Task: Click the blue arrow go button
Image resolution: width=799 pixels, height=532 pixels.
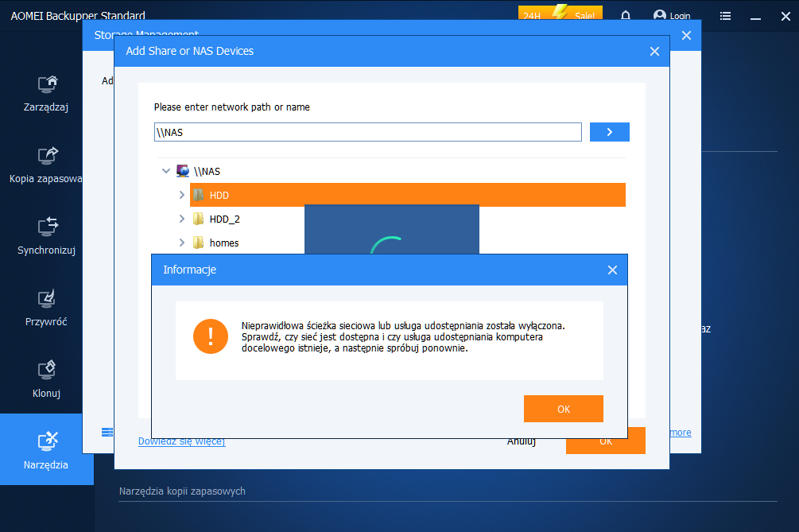Action: click(x=610, y=132)
